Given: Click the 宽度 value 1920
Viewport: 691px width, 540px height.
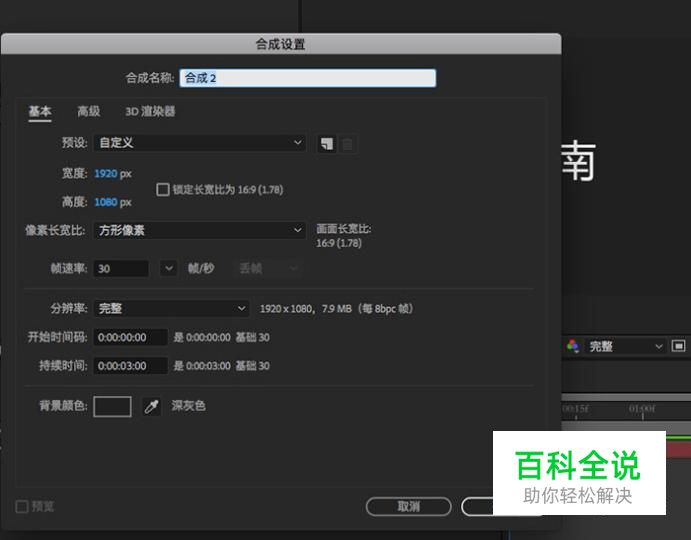Looking at the screenshot, I should coord(106,173).
